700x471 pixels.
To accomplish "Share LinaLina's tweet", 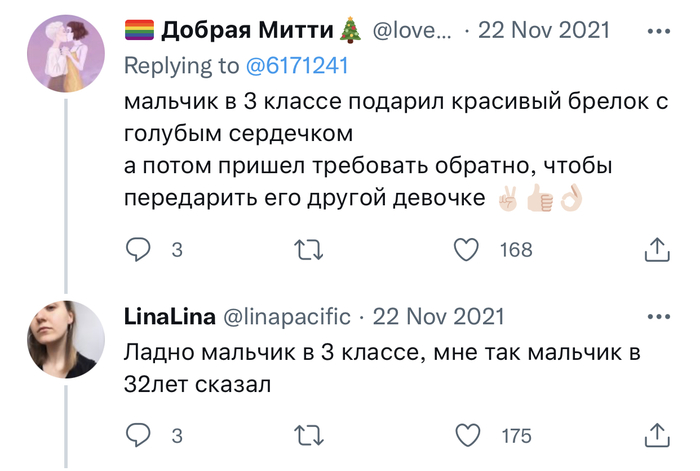I will pyautogui.click(x=657, y=435).
